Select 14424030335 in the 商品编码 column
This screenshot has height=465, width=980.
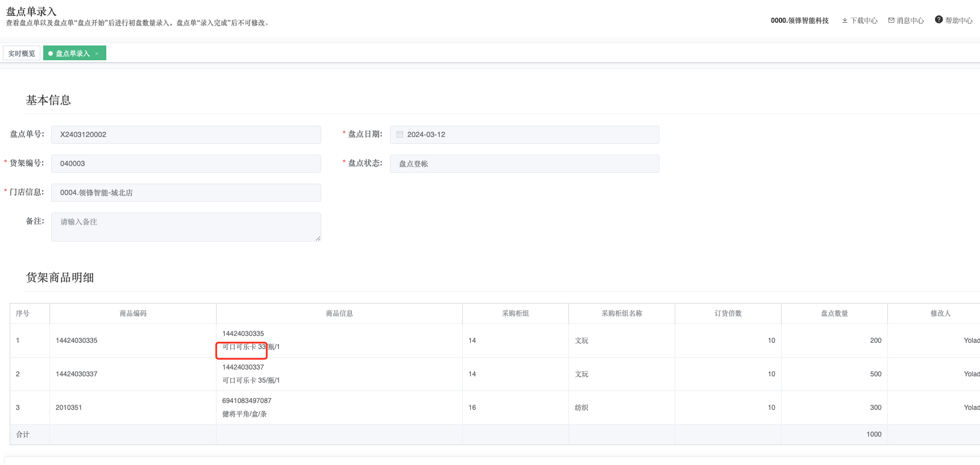click(76, 341)
